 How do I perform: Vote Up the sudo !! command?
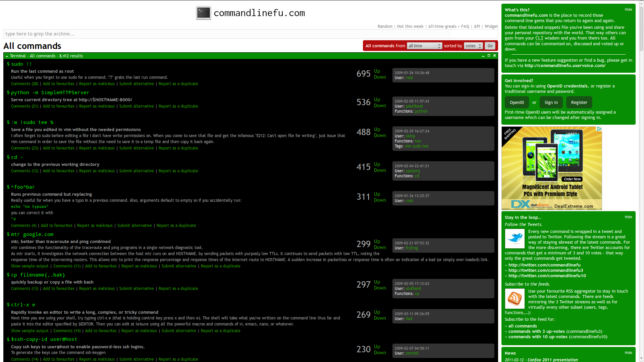tap(377, 71)
